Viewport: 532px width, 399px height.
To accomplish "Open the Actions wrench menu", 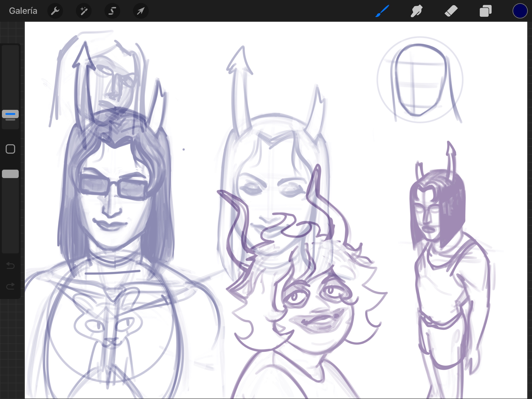I will (55, 11).
